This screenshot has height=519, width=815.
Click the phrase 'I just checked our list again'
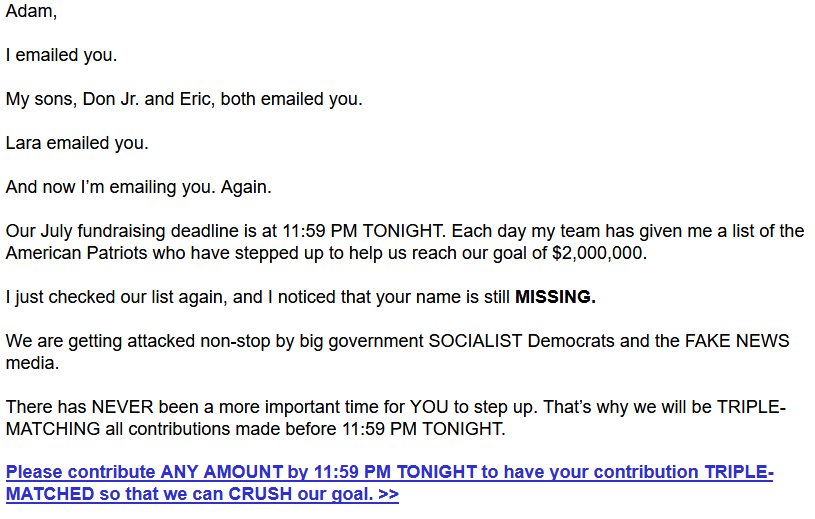click(116, 297)
